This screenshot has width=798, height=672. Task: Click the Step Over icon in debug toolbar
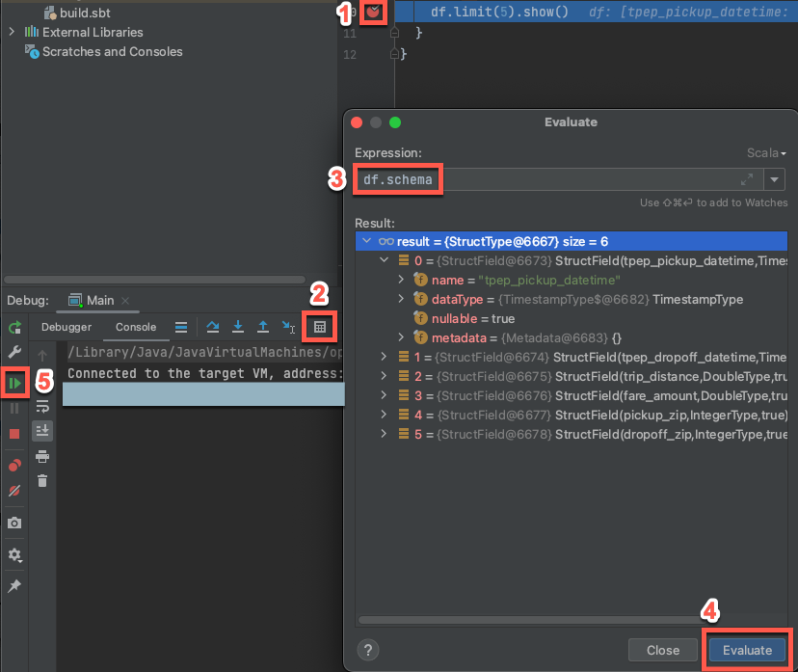click(x=213, y=327)
